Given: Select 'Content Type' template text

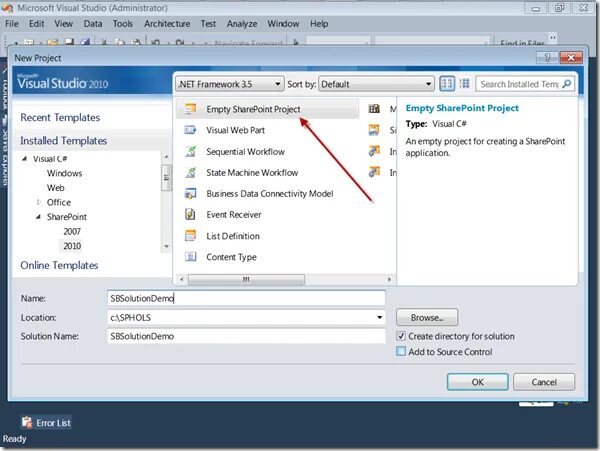Looking at the screenshot, I should coord(232,257).
